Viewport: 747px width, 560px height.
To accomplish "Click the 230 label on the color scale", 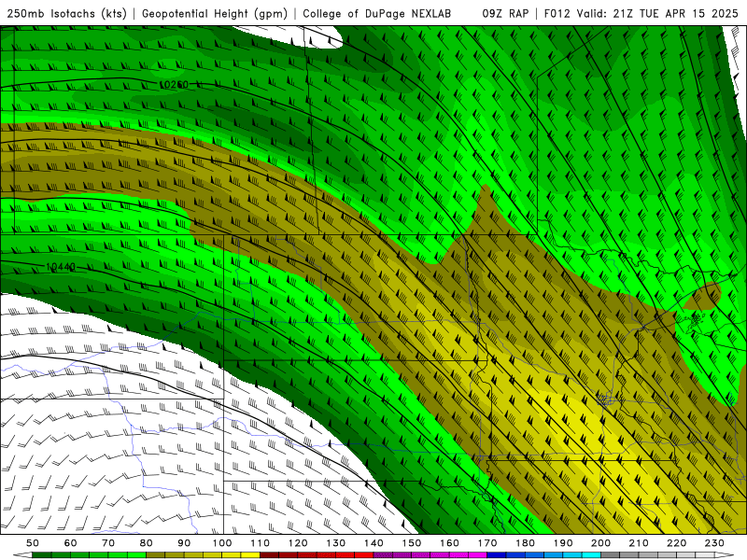I will click(x=714, y=543).
